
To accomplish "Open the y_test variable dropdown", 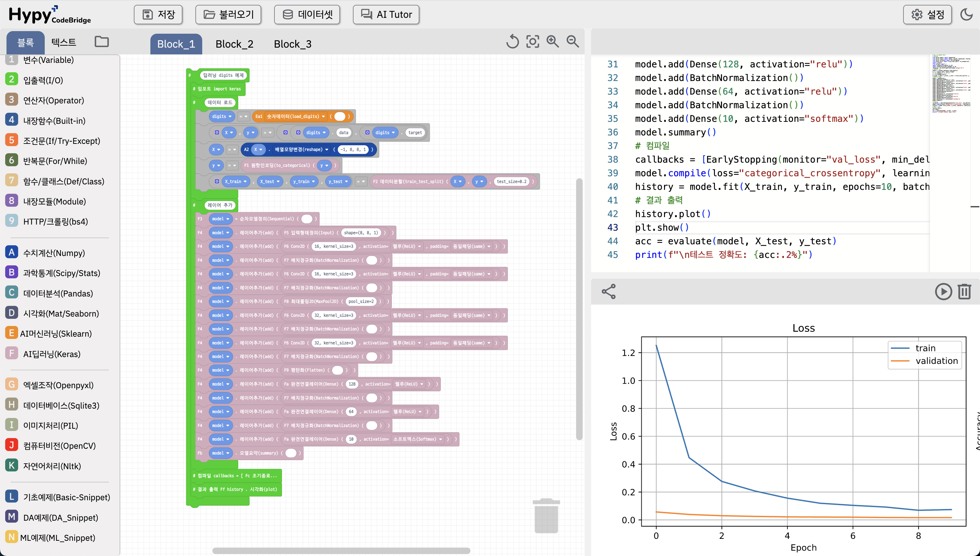I will click(338, 181).
